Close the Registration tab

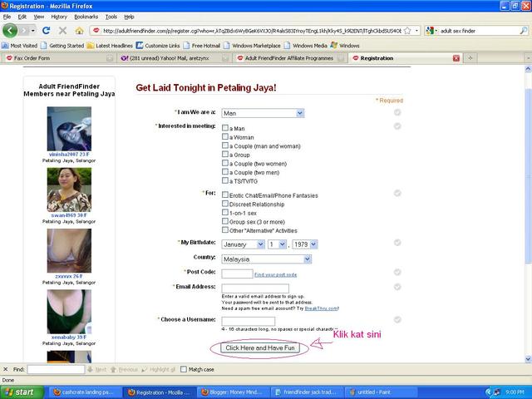pos(456,58)
